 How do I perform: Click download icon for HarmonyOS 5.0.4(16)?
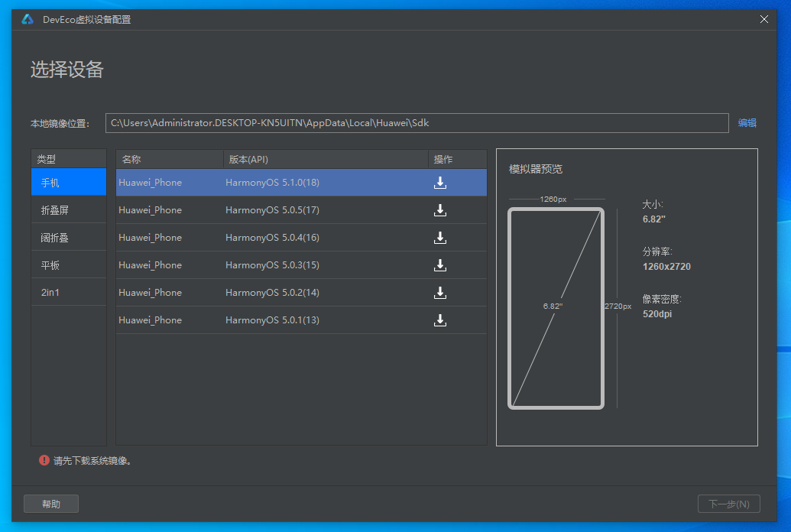coord(439,238)
